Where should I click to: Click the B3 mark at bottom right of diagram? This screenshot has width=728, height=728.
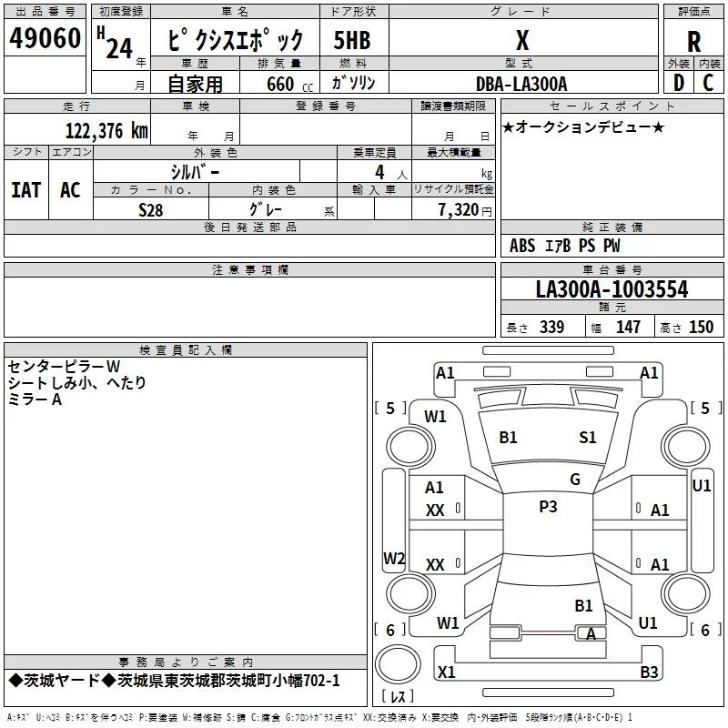click(649, 672)
